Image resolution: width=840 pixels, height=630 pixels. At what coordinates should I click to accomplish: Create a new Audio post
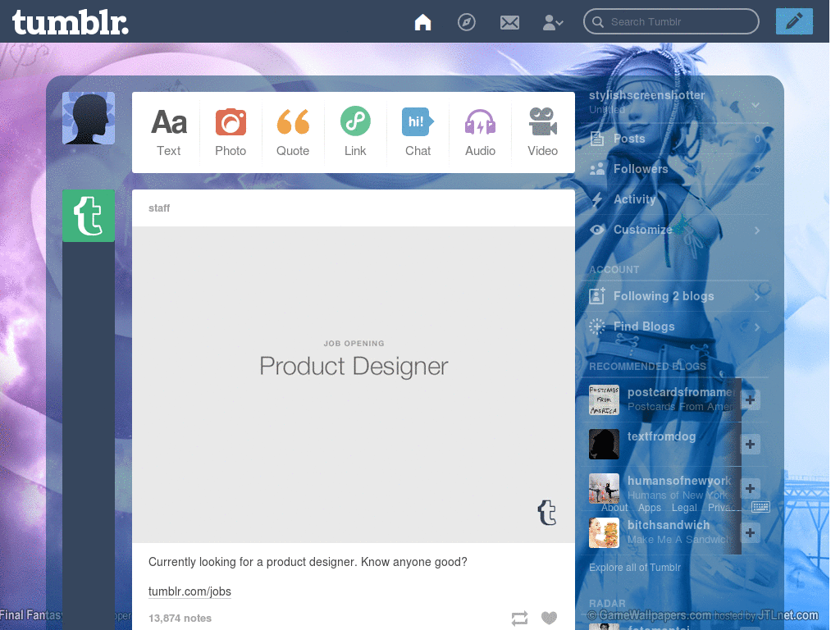click(480, 132)
